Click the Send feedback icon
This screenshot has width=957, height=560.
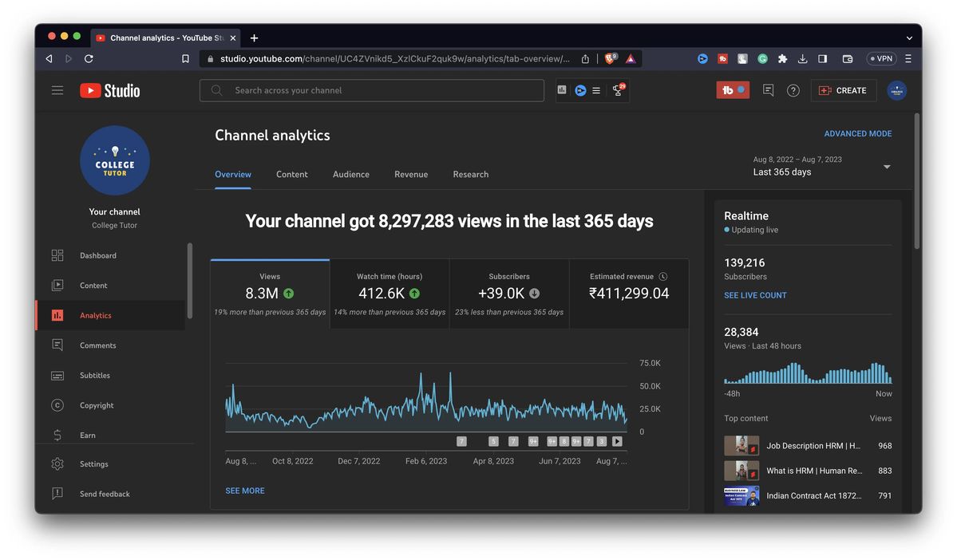[x=57, y=493]
